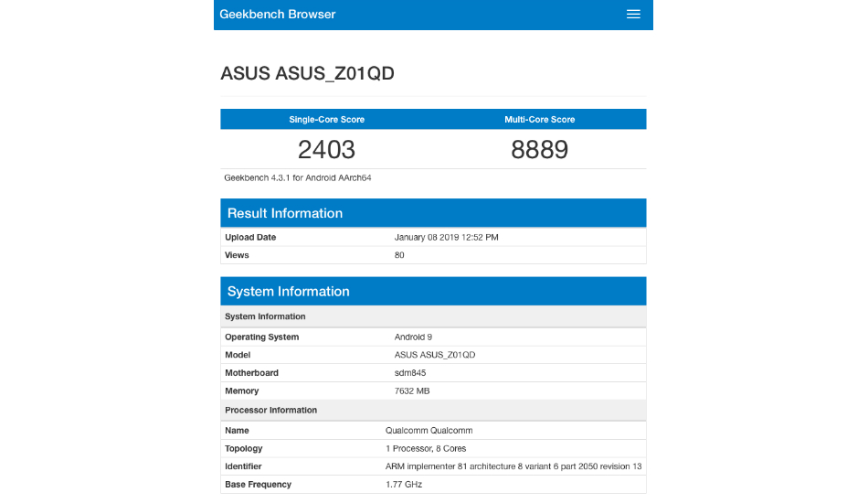Click the Motherboard label
This screenshot has height=503, width=868.
click(x=251, y=373)
